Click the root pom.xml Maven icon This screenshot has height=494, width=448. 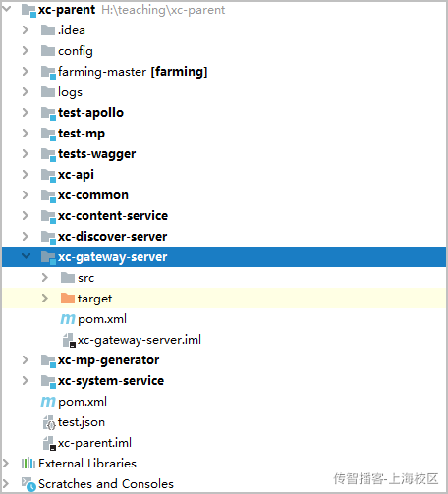[x=48, y=402]
